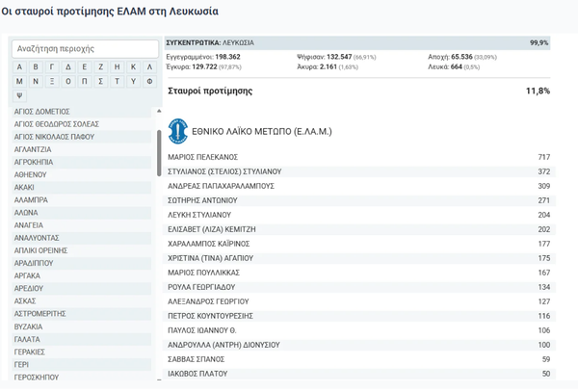
Task: Click candidate ΙΑΚΩΒΟΣ ΠΛΑΤΟΥ
Action: click(197, 374)
